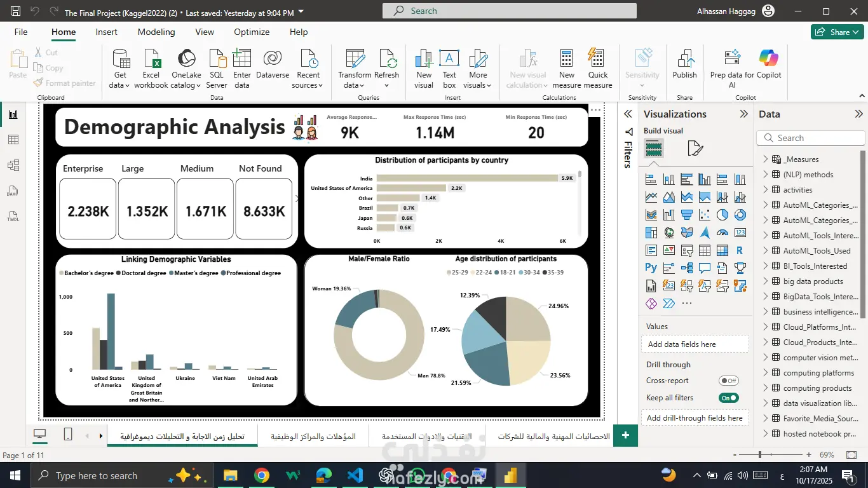Toggle Cross-report drill through off switch
Screen dimensions: 868x488
[x=728, y=381]
